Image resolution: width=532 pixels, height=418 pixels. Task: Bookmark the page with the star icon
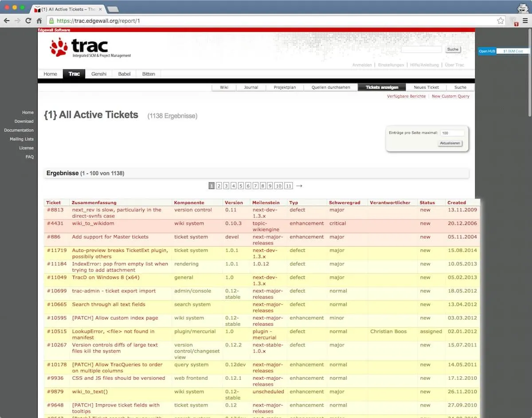501,20
